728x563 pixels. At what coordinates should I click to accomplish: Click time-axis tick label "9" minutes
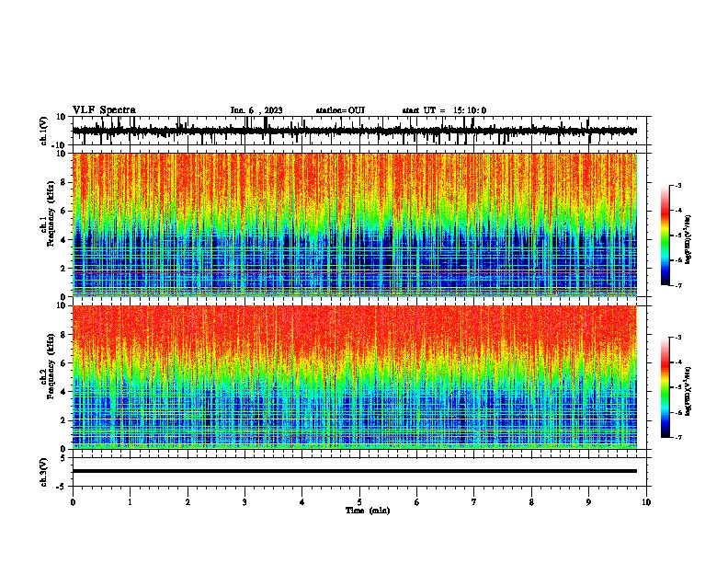coord(588,502)
